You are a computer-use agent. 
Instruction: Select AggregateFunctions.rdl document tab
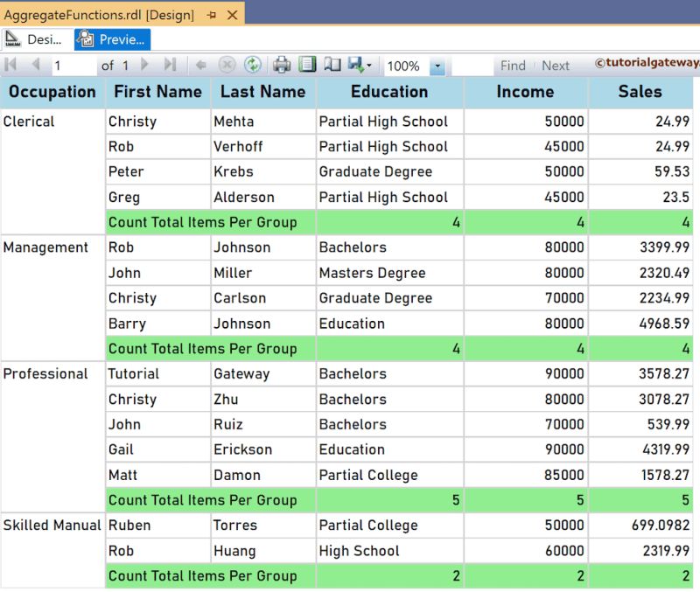pos(99,15)
